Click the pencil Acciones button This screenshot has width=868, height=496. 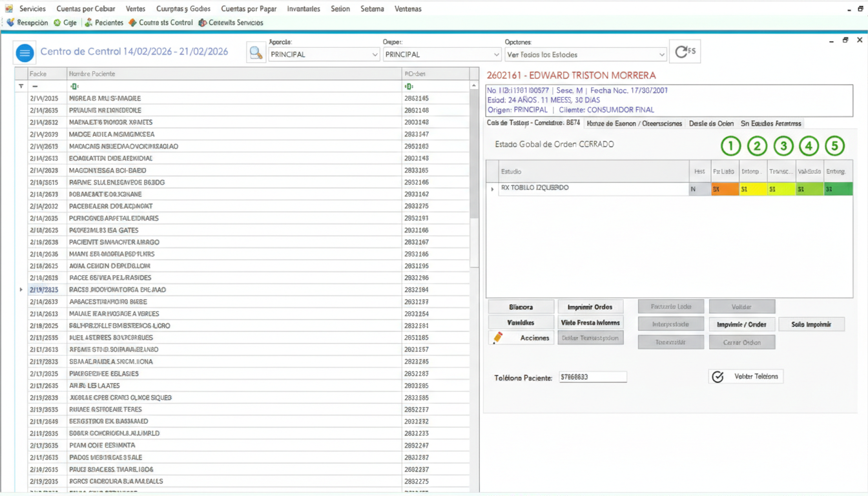point(521,338)
